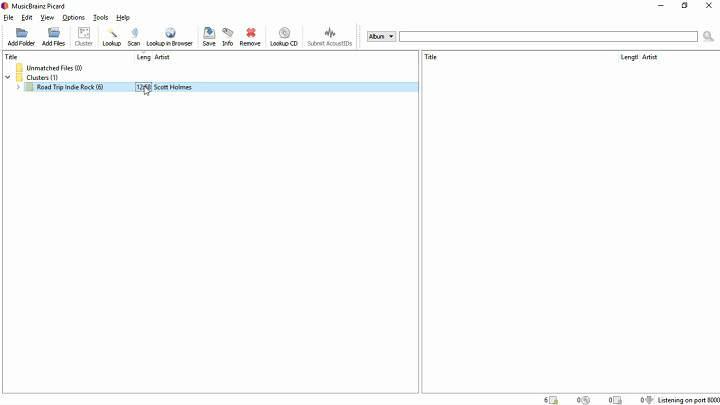Open the Tools menu
Image resolution: width=720 pixels, height=405 pixels.
pyautogui.click(x=100, y=18)
